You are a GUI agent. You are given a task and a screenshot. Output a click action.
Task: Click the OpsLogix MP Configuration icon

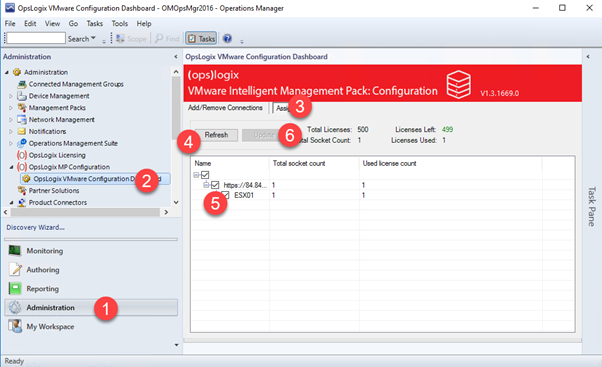coord(22,167)
